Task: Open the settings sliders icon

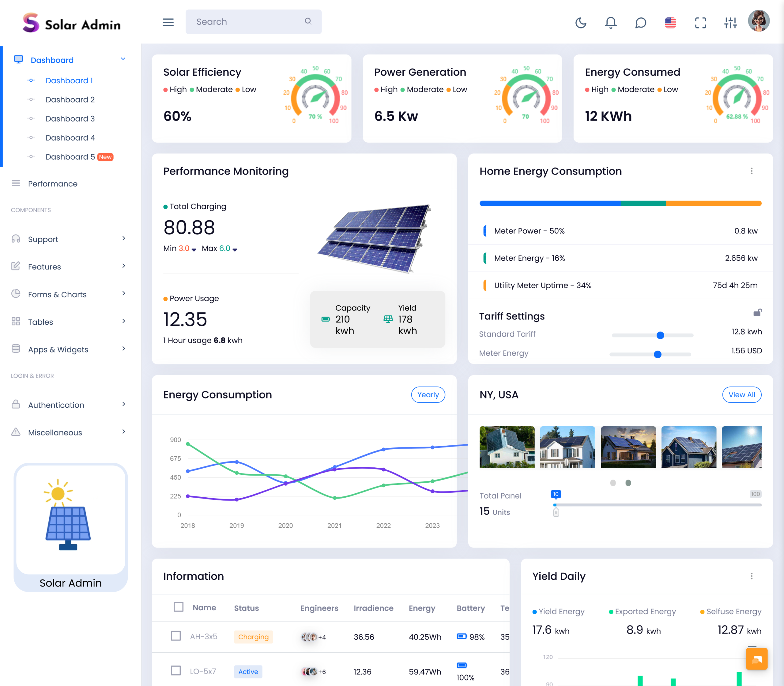Action: 730,23
